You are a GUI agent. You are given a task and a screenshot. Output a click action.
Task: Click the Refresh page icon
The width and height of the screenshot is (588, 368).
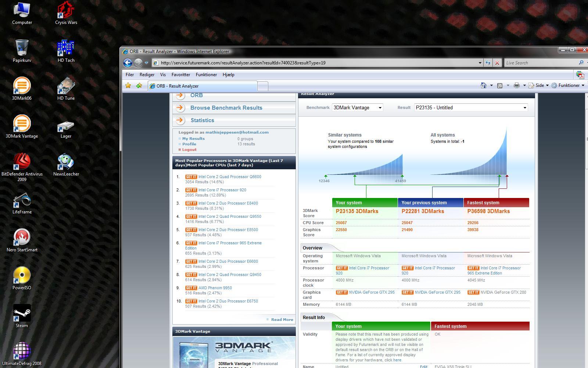(x=488, y=63)
